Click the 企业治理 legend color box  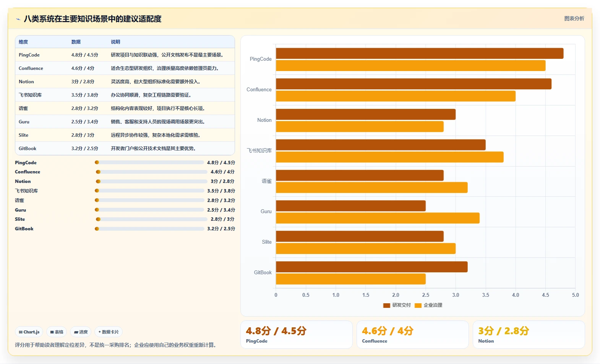(x=418, y=305)
